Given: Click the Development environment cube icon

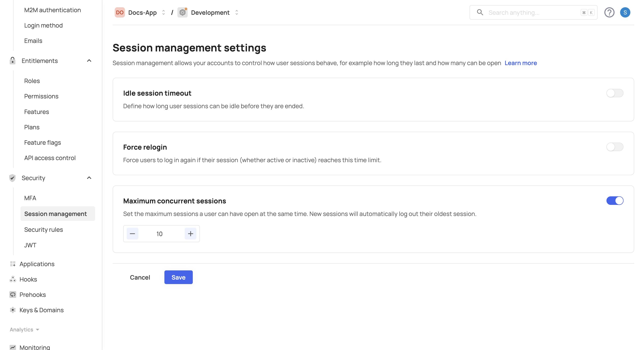Looking at the screenshot, I should tap(183, 13).
